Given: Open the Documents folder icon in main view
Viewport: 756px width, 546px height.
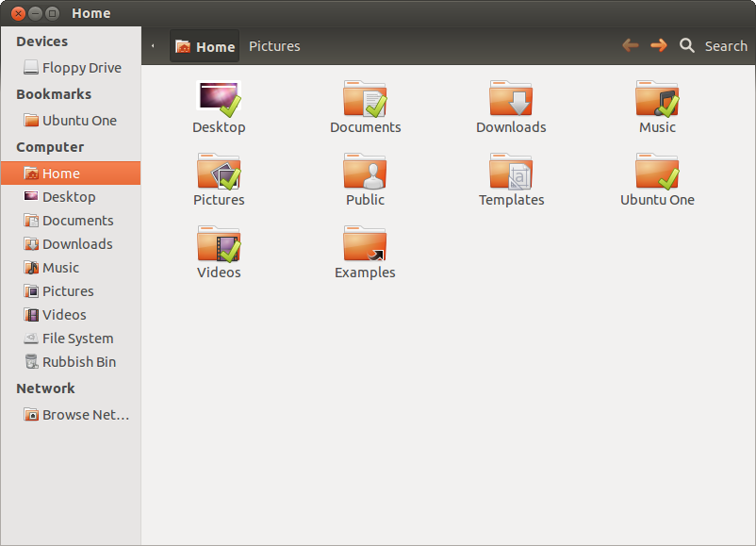Looking at the screenshot, I should [x=365, y=98].
